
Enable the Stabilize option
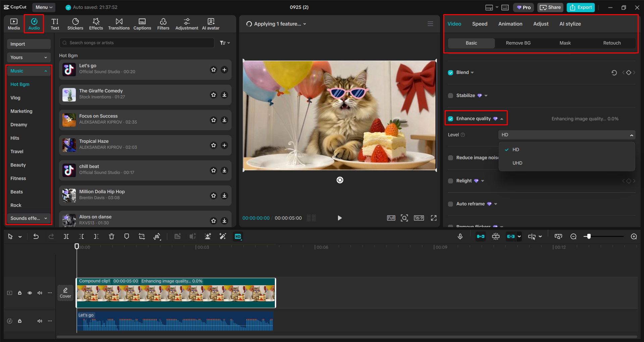pos(450,95)
